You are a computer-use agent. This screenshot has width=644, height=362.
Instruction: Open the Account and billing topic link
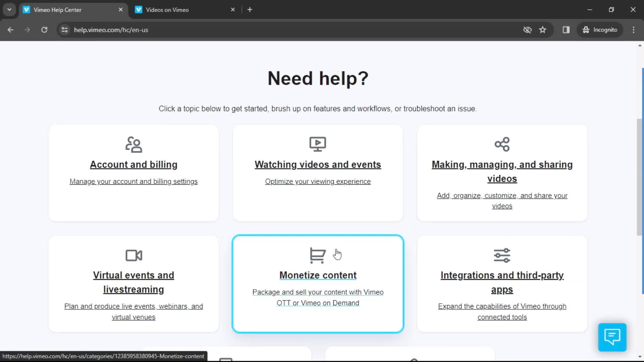(x=133, y=165)
